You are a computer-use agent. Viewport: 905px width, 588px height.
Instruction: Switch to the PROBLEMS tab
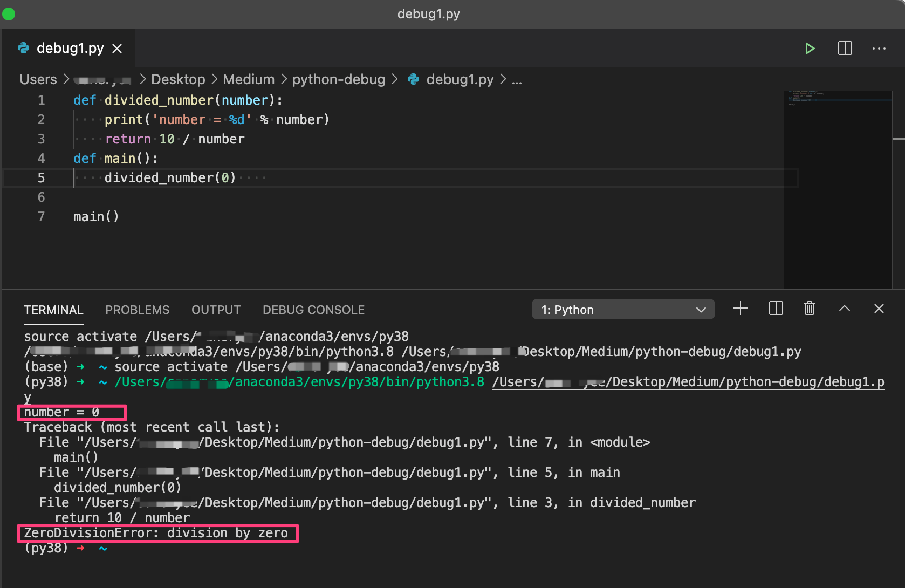[x=137, y=310]
